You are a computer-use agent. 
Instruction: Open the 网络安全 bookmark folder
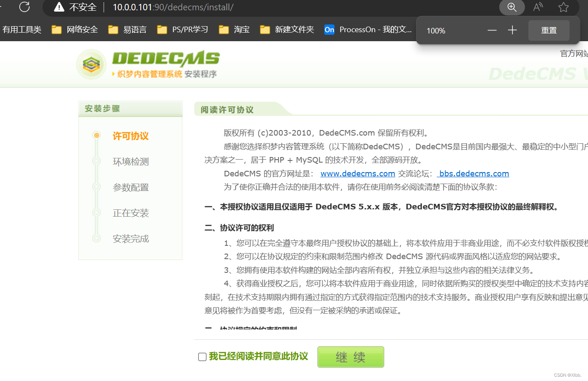(74, 30)
